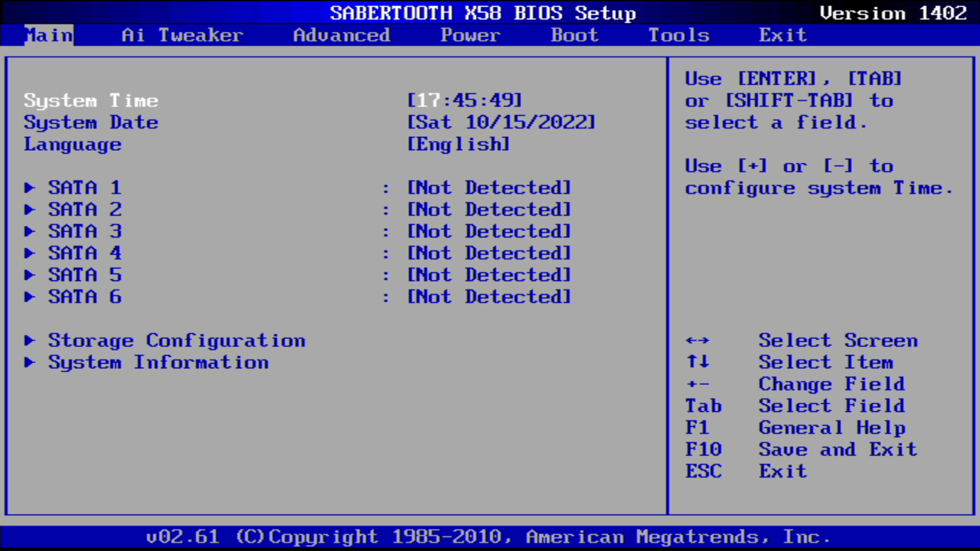Click SATA 5 Not Detected value
The image size is (980, 551).
[489, 275]
